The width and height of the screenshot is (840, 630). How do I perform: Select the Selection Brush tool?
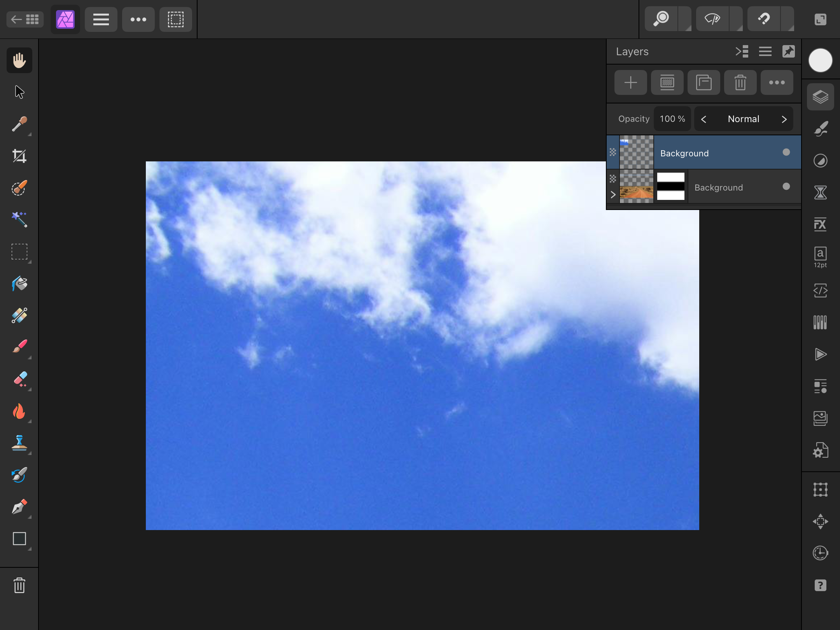(x=19, y=188)
